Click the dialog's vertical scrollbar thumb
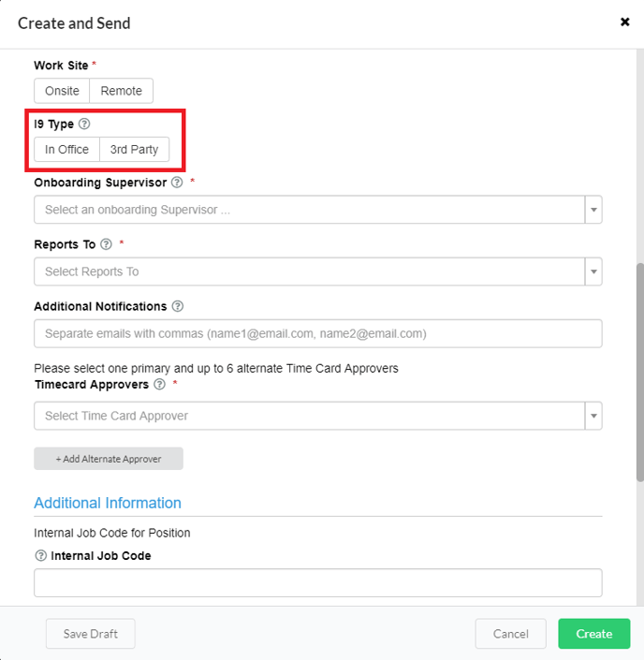Image resolution: width=644 pixels, height=660 pixels. 639,374
